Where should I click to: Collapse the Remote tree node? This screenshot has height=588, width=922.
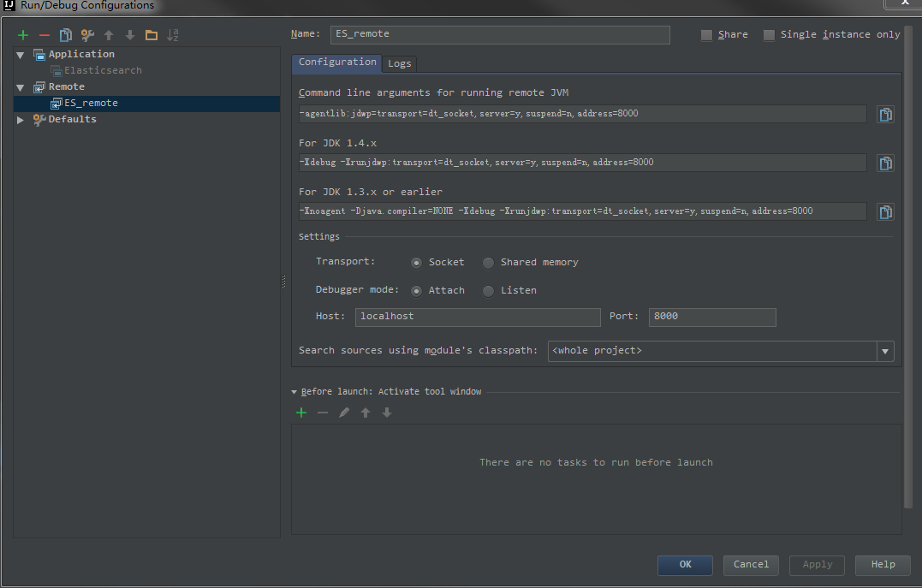pos(20,86)
